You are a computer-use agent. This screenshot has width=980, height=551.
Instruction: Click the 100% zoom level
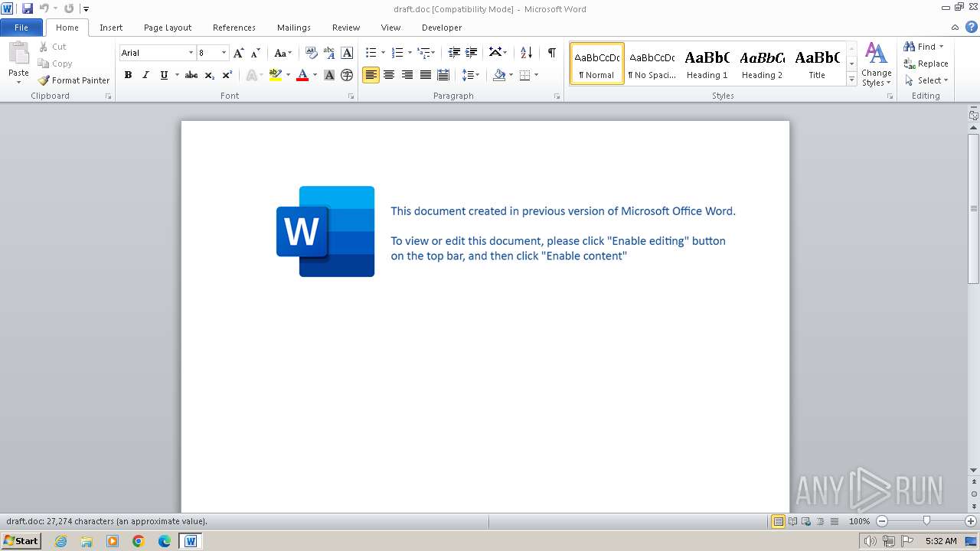(859, 521)
